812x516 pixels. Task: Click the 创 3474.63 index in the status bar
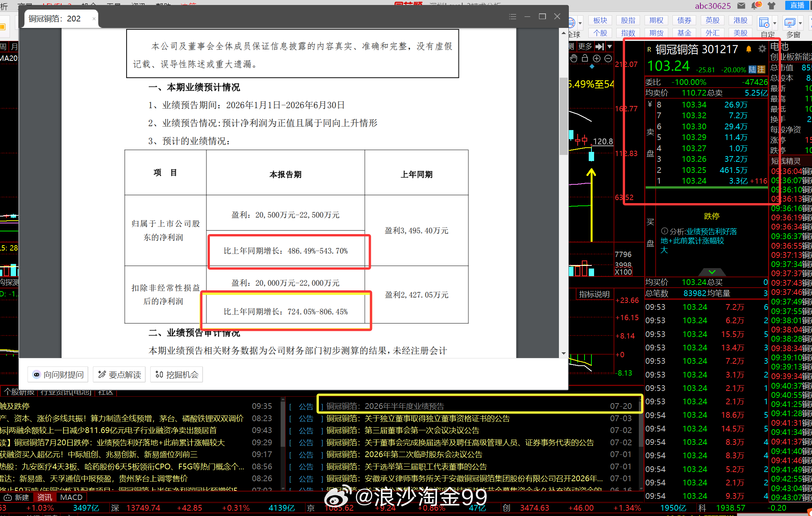click(526, 508)
